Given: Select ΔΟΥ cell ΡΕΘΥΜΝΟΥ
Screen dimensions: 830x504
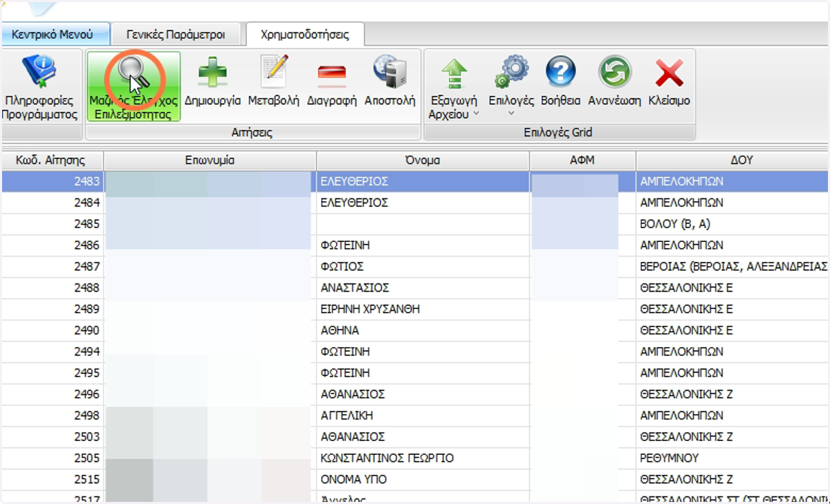Looking at the screenshot, I should click(733, 458).
